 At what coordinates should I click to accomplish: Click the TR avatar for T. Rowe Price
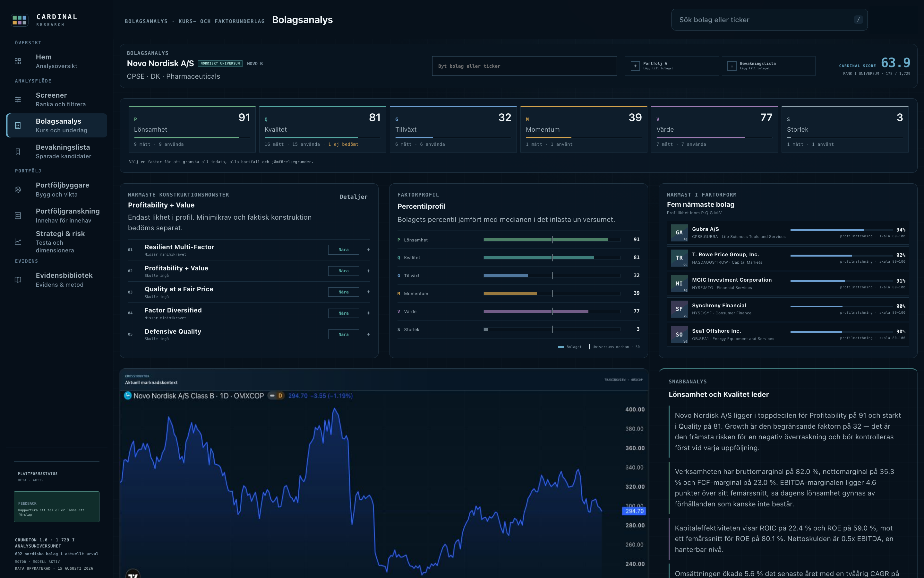(679, 258)
